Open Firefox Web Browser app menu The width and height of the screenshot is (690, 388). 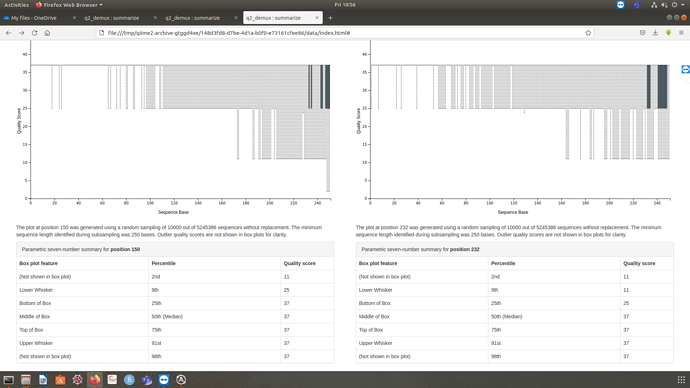coord(70,5)
